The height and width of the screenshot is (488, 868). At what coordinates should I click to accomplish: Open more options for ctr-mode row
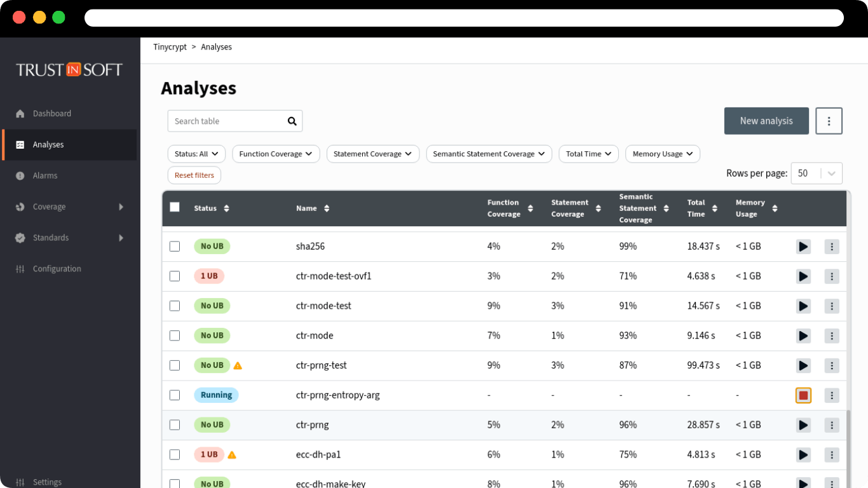[x=832, y=336]
